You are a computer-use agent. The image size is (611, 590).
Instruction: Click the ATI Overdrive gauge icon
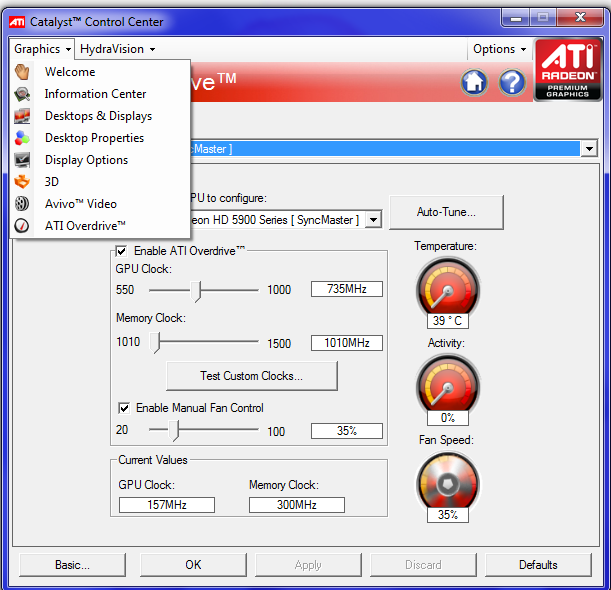22,226
